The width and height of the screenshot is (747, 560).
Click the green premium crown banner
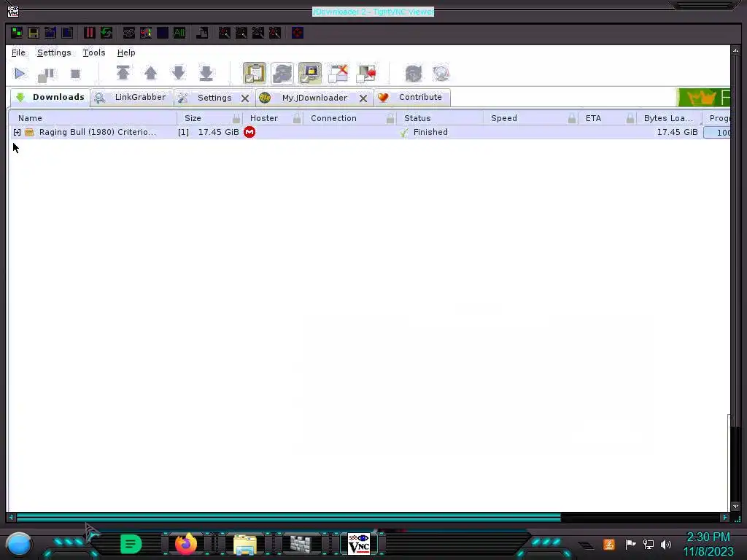703,98
